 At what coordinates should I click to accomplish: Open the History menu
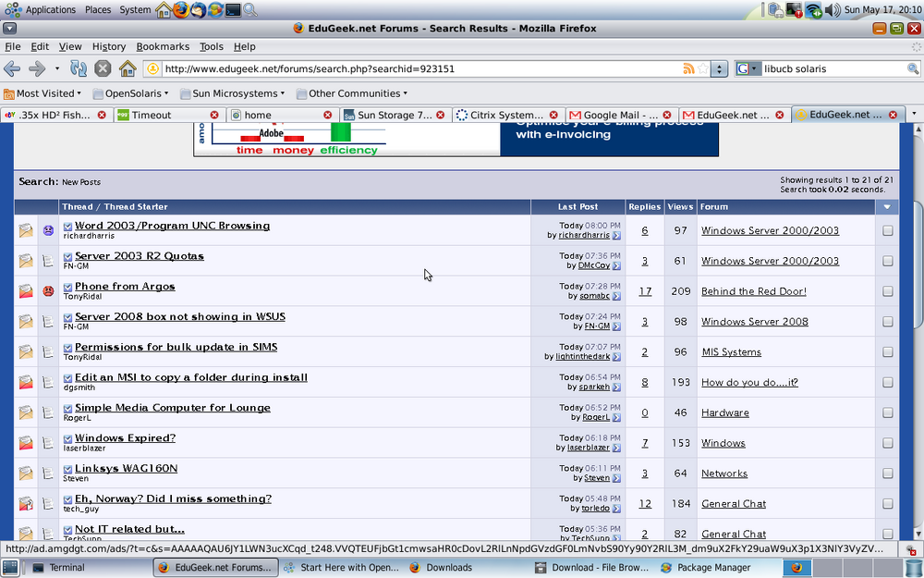tap(108, 46)
